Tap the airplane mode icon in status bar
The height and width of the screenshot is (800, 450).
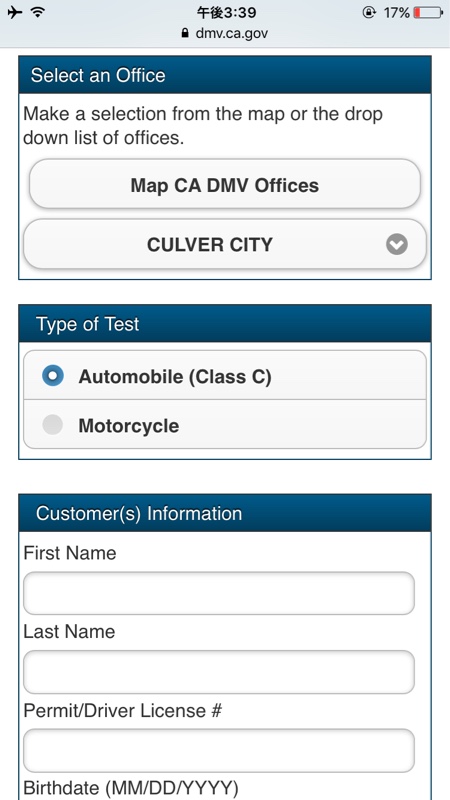[15, 12]
